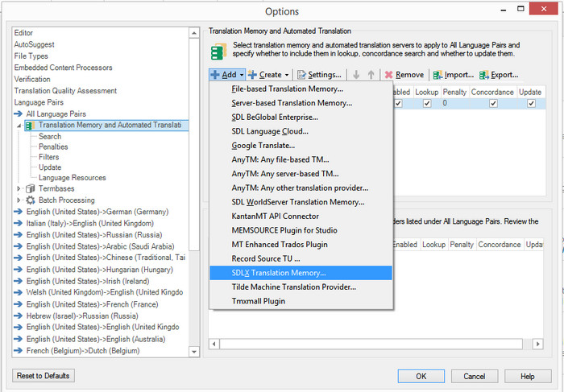
Task: Select KantanMT API Connector
Action: 301,216
